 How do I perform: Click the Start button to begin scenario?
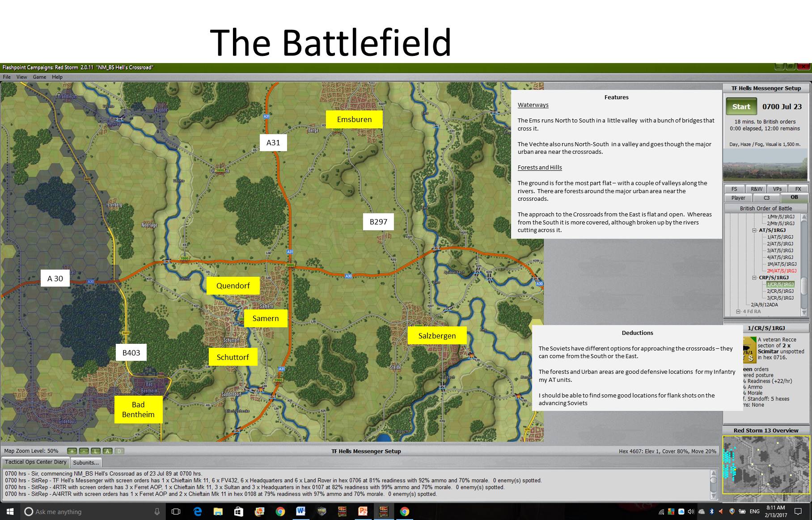(x=741, y=107)
